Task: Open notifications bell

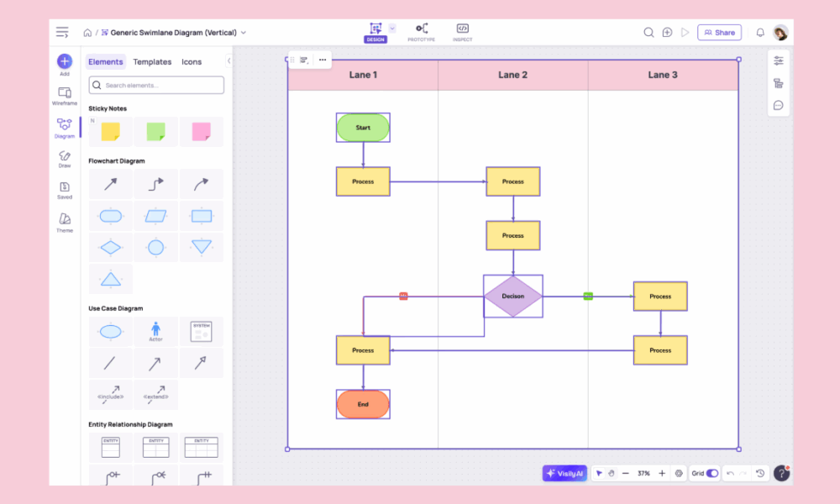Action: (x=760, y=33)
